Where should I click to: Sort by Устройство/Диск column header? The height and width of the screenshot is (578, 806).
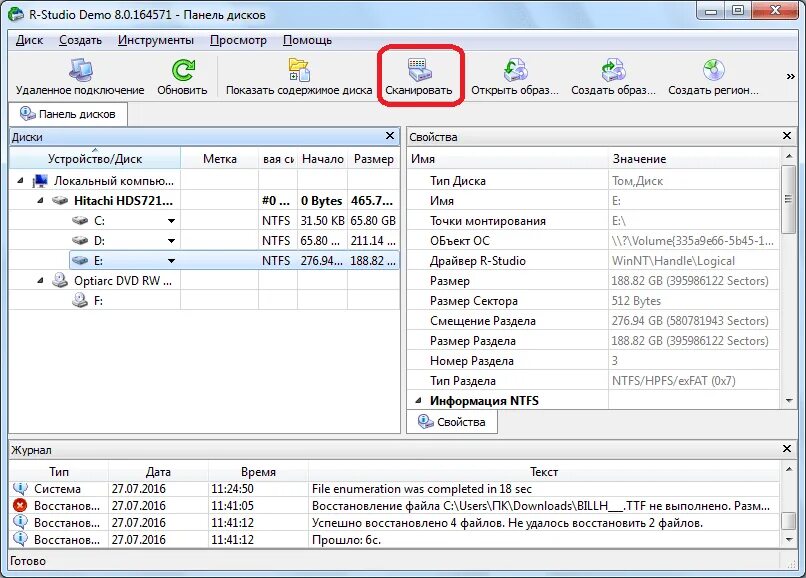[95, 158]
